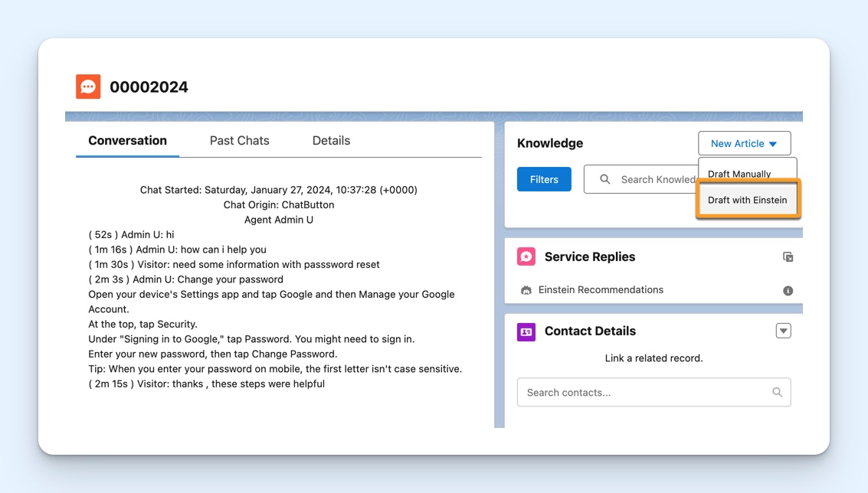This screenshot has height=493, width=868.
Task: Choose Draft Manually from the menu
Action: pyautogui.click(x=739, y=174)
